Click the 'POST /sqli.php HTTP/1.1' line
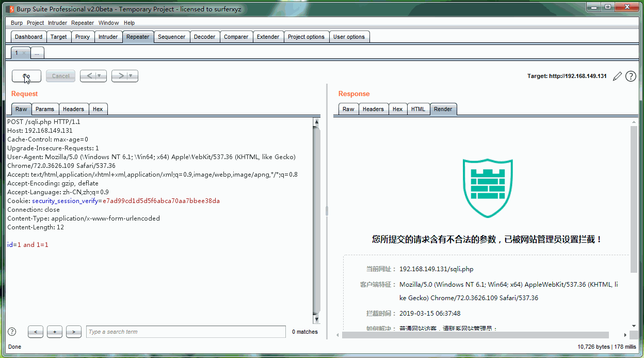Viewport: 644px width, 358px height. (x=44, y=122)
